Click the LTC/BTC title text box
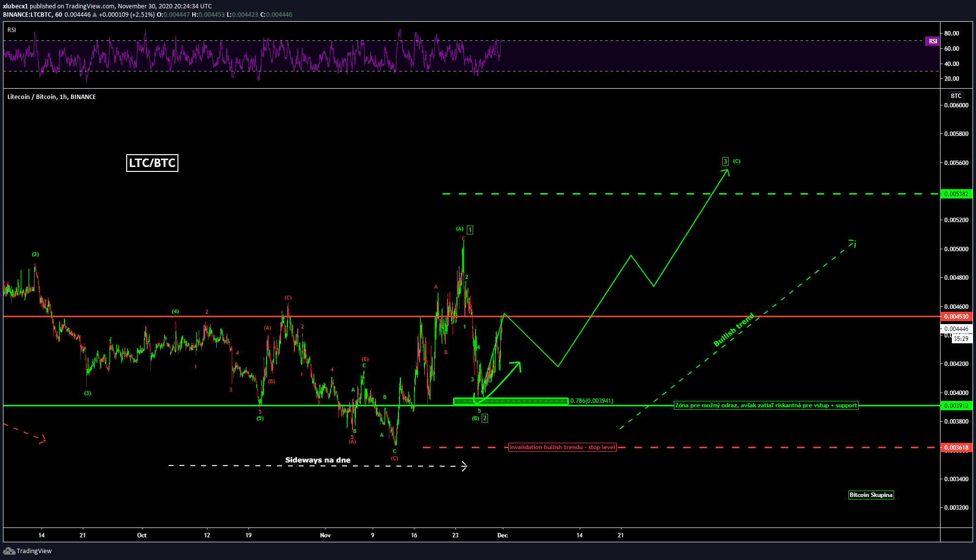 (152, 163)
